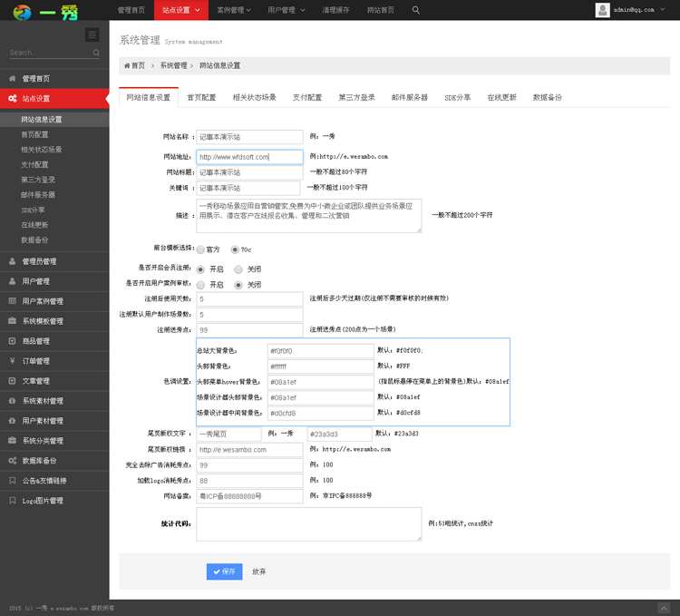This screenshot has width=680, height=616.
Task: Click the search magnifier icon in top bar
Action: 415,10
